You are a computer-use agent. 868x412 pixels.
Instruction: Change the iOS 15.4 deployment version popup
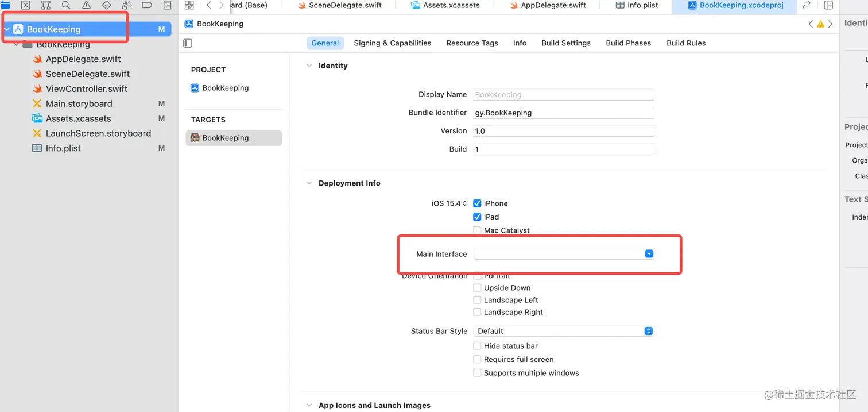click(x=449, y=203)
